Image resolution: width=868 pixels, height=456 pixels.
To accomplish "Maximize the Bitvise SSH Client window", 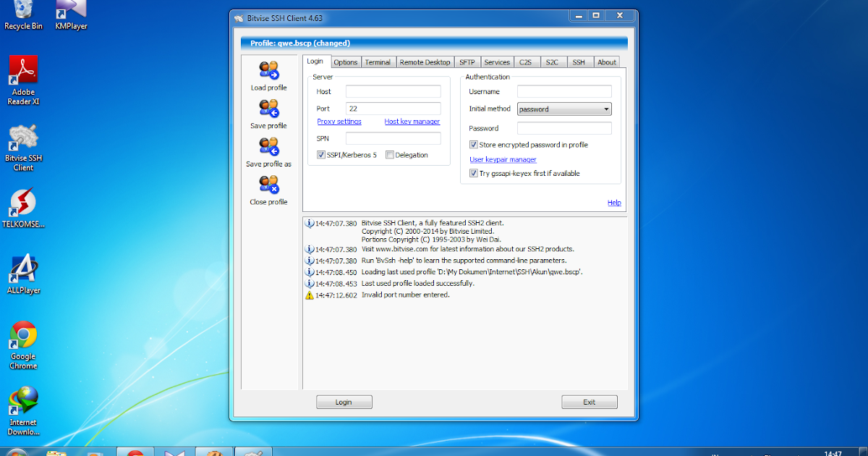I will (x=596, y=14).
